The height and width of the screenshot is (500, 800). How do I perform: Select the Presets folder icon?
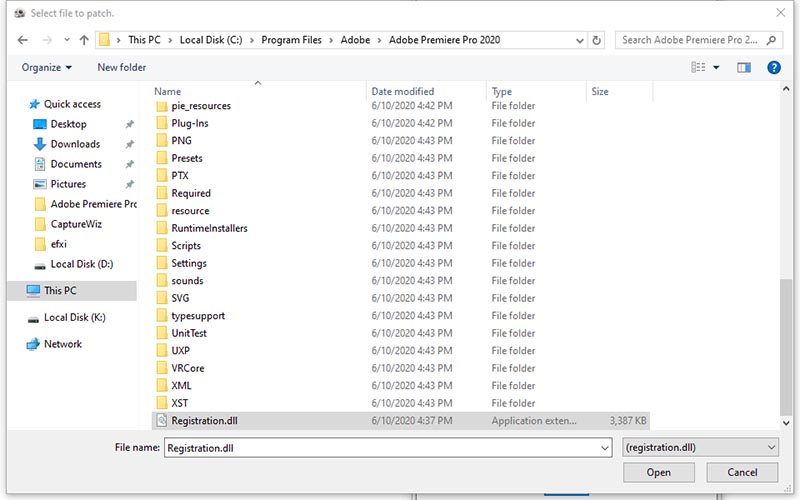click(x=162, y=158)
